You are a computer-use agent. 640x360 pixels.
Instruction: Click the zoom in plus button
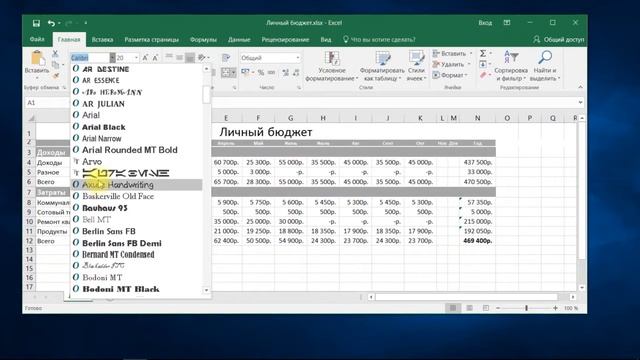[x=555, y=308]
